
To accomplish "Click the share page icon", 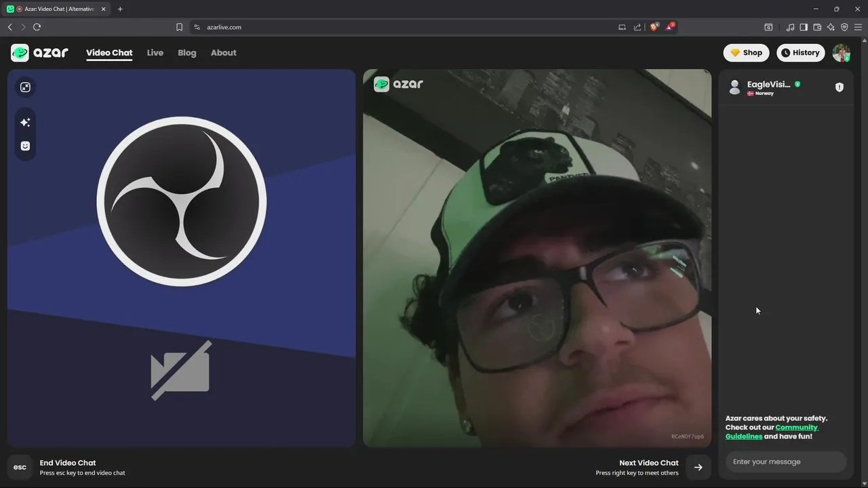I will pos(637,27).
